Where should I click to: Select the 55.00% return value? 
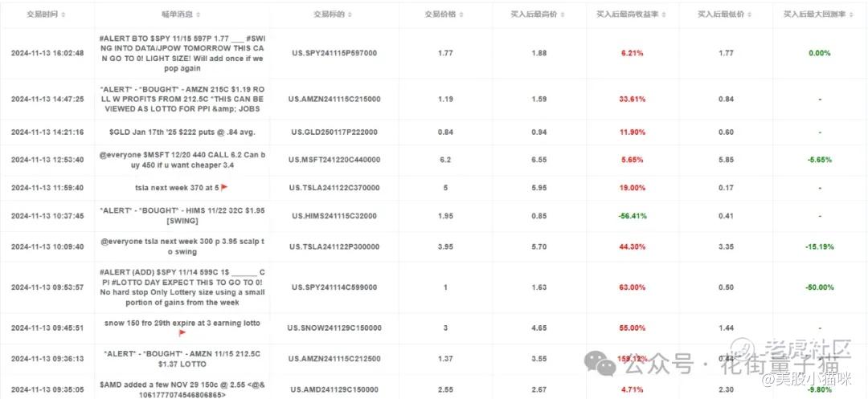point(632,328)
